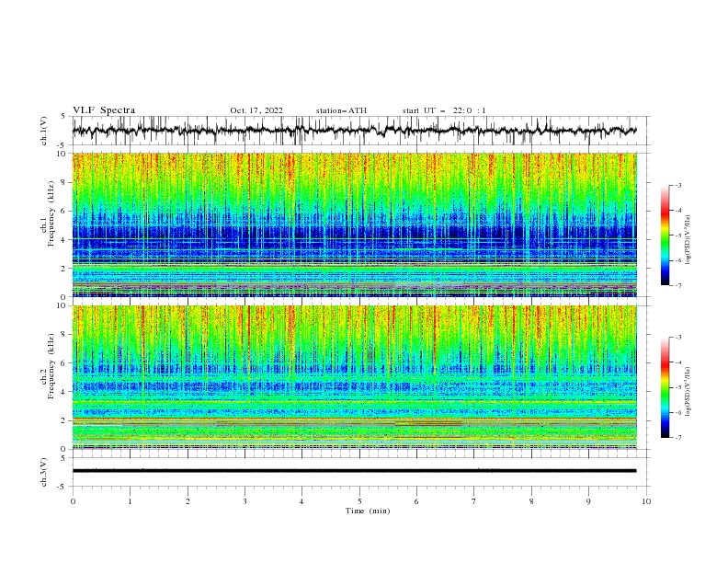
Task: Click the '-7' value on lower colorbar
Action: point(678,438)
